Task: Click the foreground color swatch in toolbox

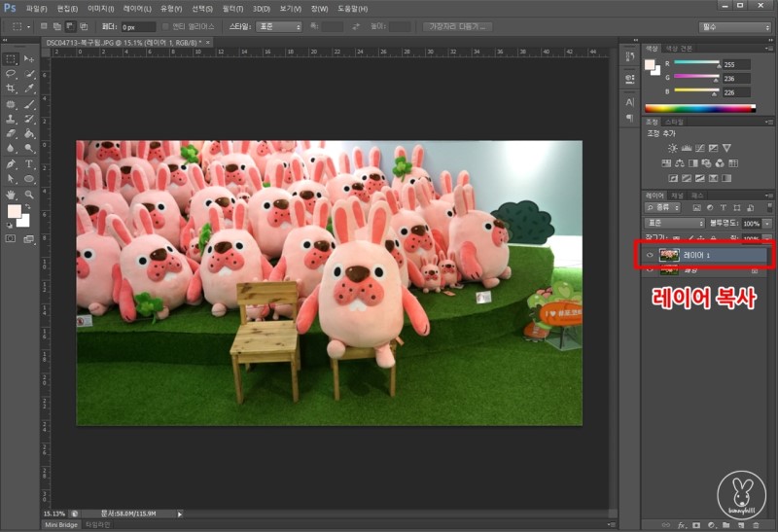Action: 14,210
